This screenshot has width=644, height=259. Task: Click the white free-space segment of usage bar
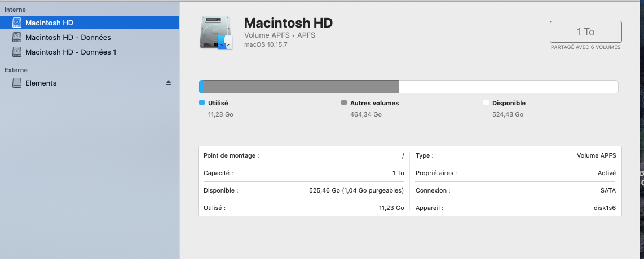click(x=508, y=87)
